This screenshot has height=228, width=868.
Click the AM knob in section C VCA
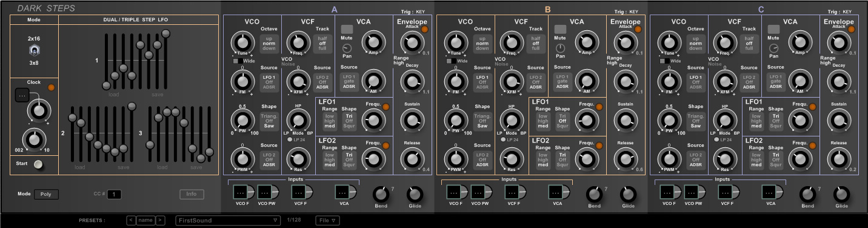point(800,81)
